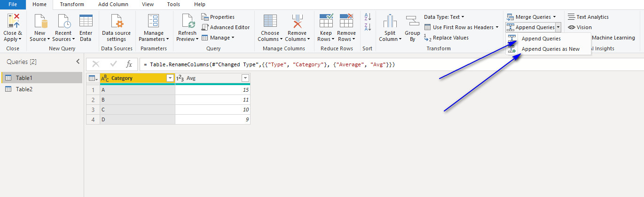Click the Remove Rows icon
Image resolution: width=644 pixels, height=197 pixels.
[346, 21]
